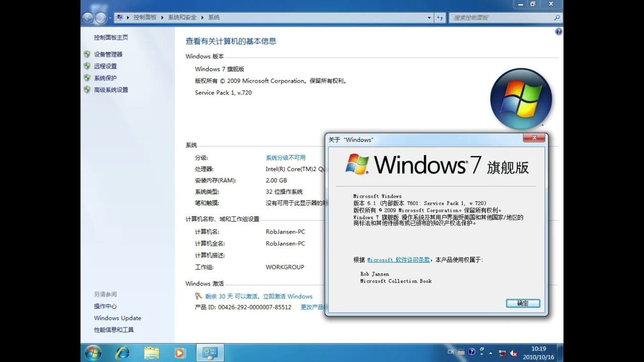Open the address bar history dropdown
Screen dimensions: 644x362
pyautogui.click(x=429, y=18)
